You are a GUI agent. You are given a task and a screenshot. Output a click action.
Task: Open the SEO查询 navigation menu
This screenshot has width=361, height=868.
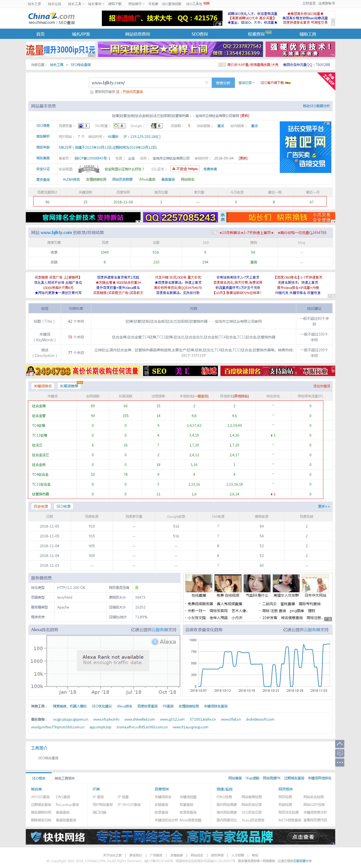[x=200, y=34]
